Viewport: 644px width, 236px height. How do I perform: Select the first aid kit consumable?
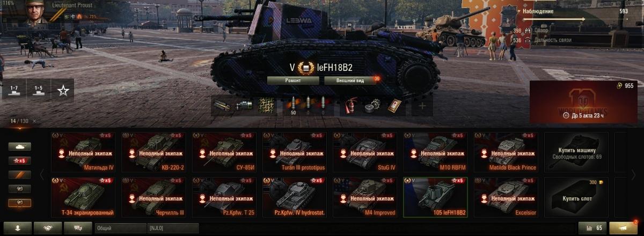[x=394, y=106]
